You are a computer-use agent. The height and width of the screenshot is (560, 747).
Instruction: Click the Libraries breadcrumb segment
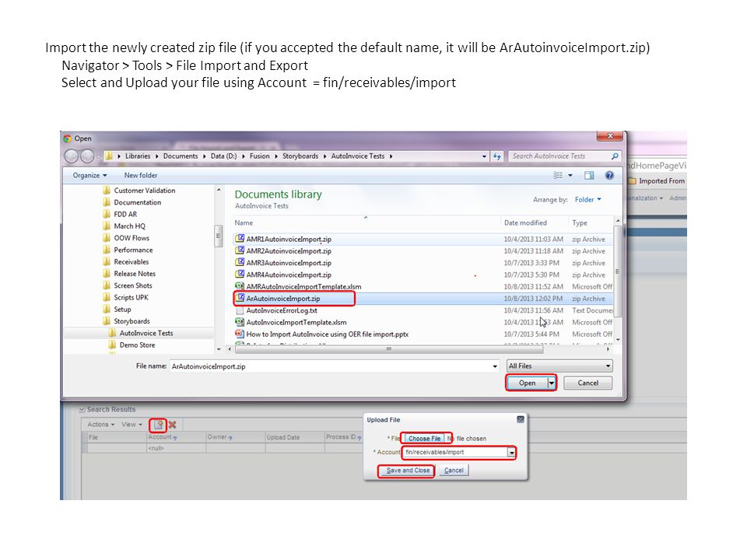138,156
